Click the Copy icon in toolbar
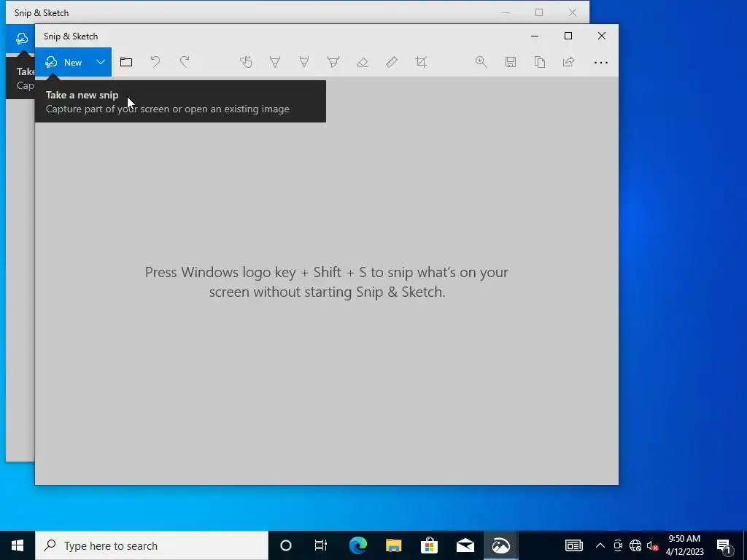747x560 pixels. tap(540, 62)
